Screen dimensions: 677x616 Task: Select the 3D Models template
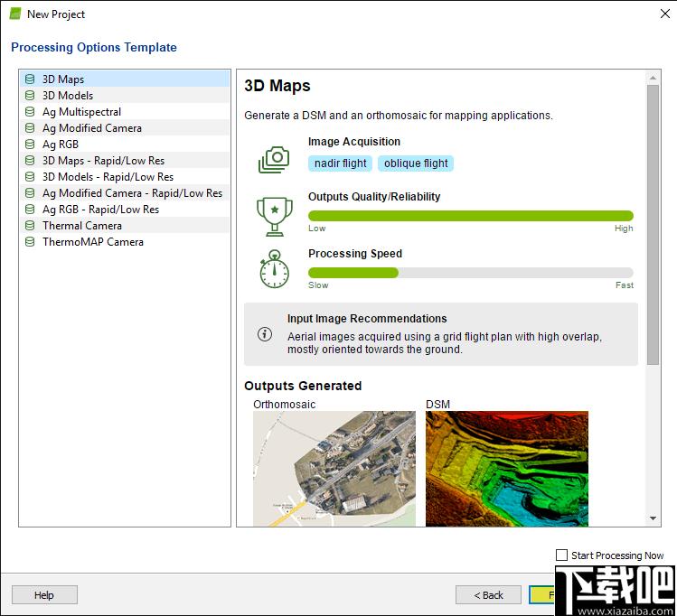point(125,96)
